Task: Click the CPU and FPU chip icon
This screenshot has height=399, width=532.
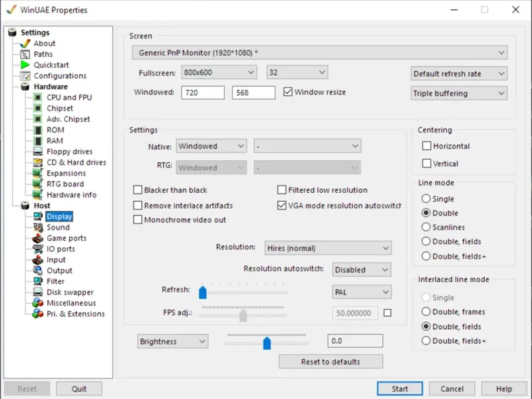Action: 38,97
